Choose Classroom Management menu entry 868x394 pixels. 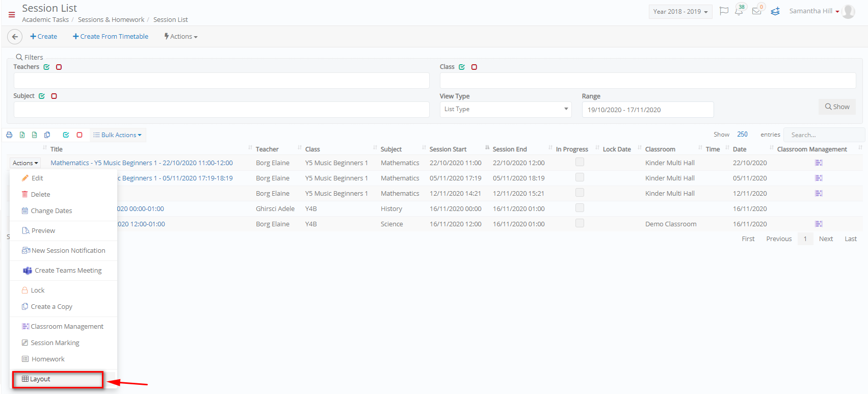coord(63,327)
